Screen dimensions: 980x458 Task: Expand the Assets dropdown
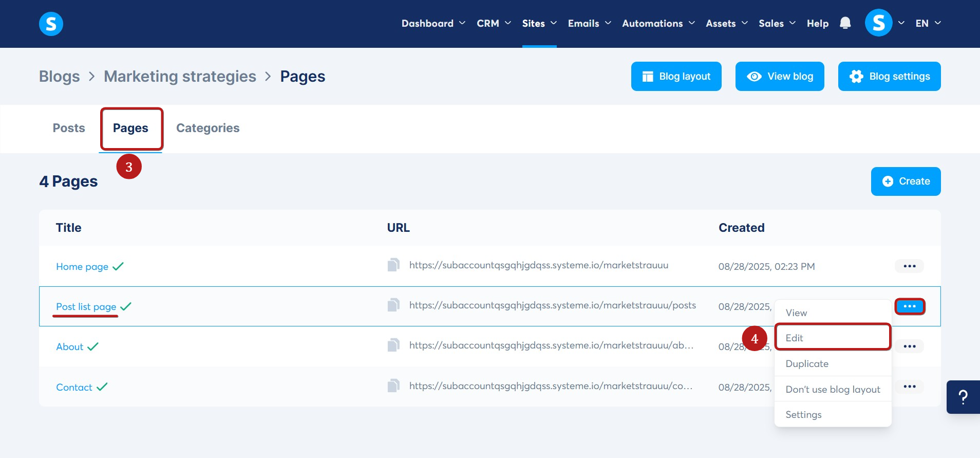(727, 23)
